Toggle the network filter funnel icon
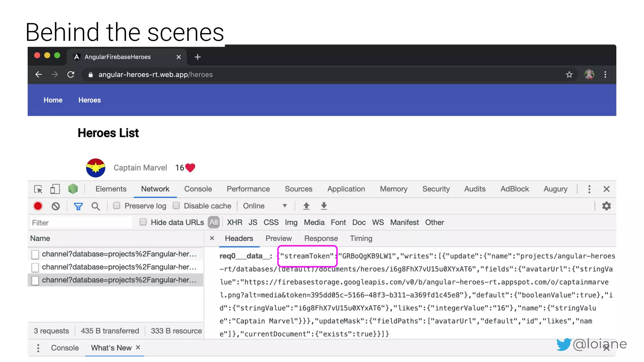 click(x=78, y=206)
